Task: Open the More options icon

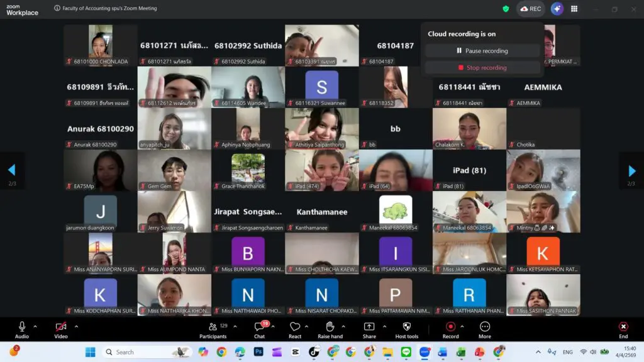Action: [x=484, y=327]
